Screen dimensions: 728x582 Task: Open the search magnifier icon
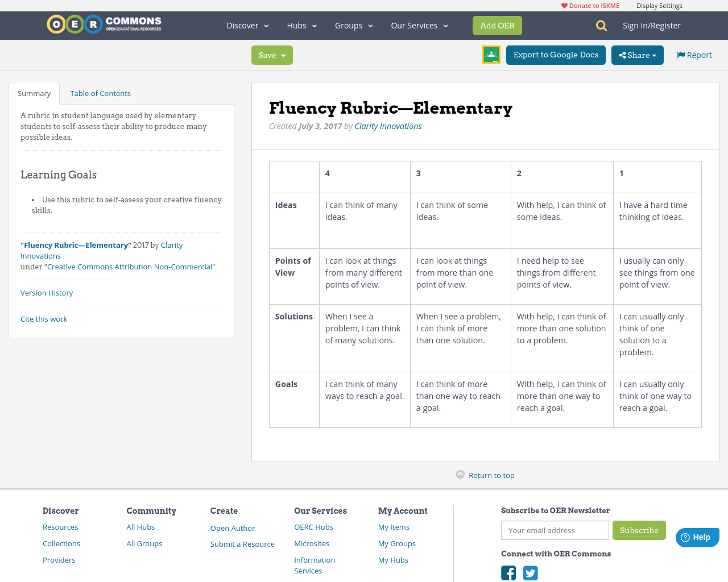[600, 26]
